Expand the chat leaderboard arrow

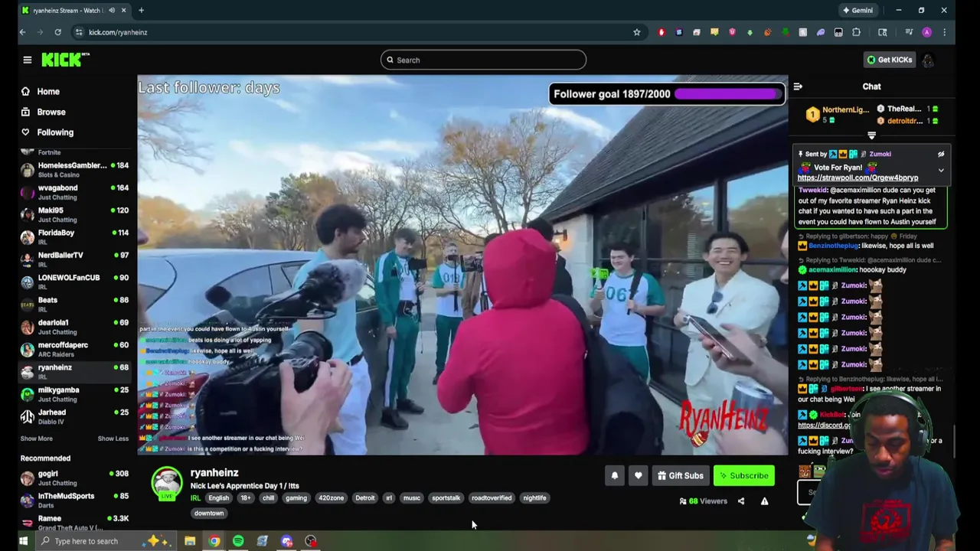(x=871, y=135)
